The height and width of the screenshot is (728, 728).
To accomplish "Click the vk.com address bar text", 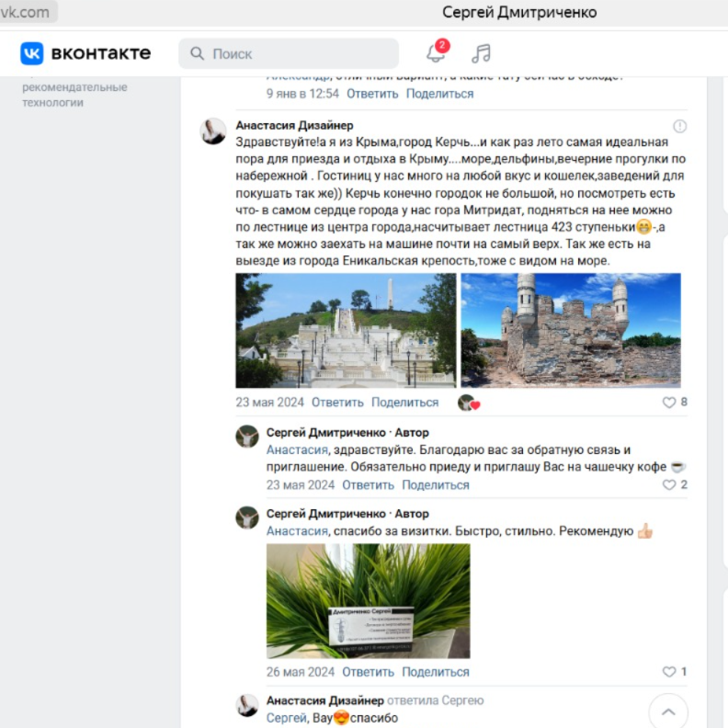I will coord(25,12).
